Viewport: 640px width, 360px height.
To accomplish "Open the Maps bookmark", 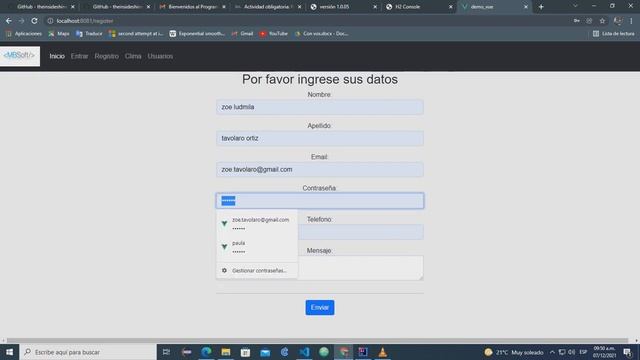I will point(59,34).
